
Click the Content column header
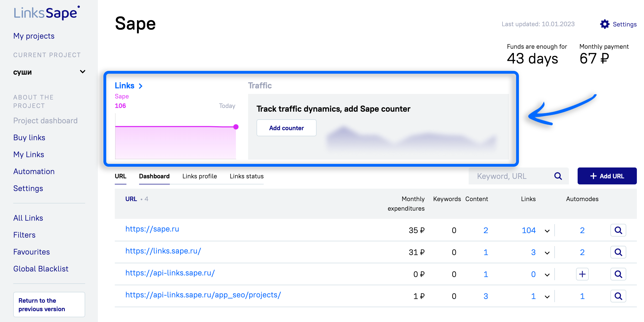(477, 199)
